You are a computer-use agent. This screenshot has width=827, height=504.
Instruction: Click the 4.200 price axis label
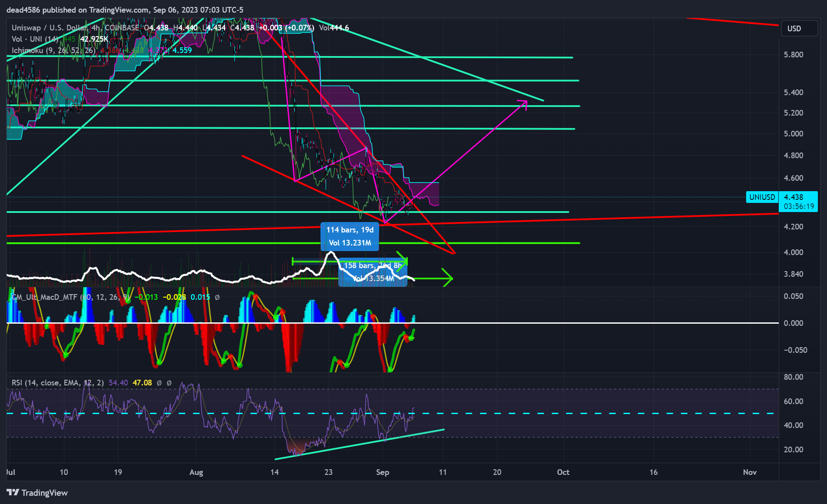point(793,226)
